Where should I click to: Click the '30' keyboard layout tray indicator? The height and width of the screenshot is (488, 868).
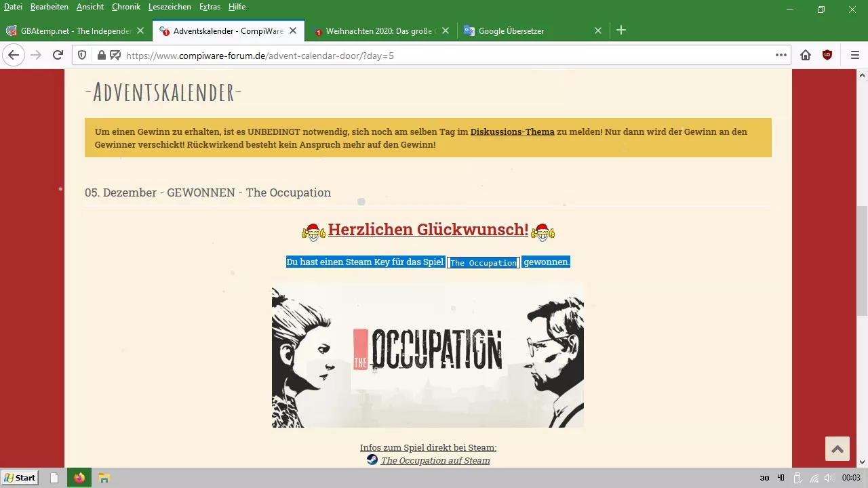click(x=764, y=478)
